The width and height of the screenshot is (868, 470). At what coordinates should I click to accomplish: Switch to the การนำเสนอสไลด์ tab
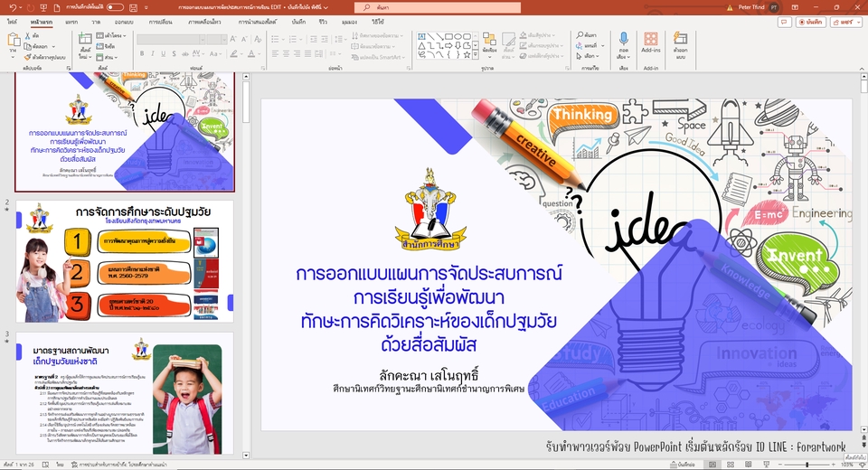pyautogui.click(x=258, y=22)
